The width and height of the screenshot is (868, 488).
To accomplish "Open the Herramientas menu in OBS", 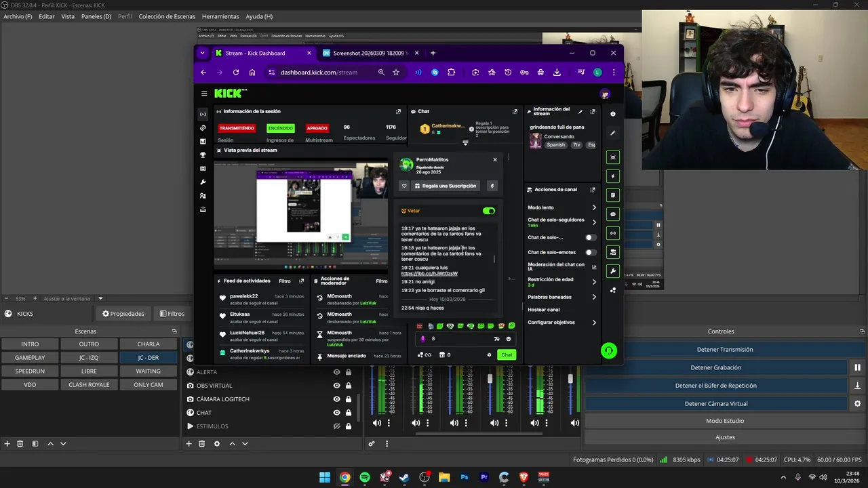I will pos(220,16).
